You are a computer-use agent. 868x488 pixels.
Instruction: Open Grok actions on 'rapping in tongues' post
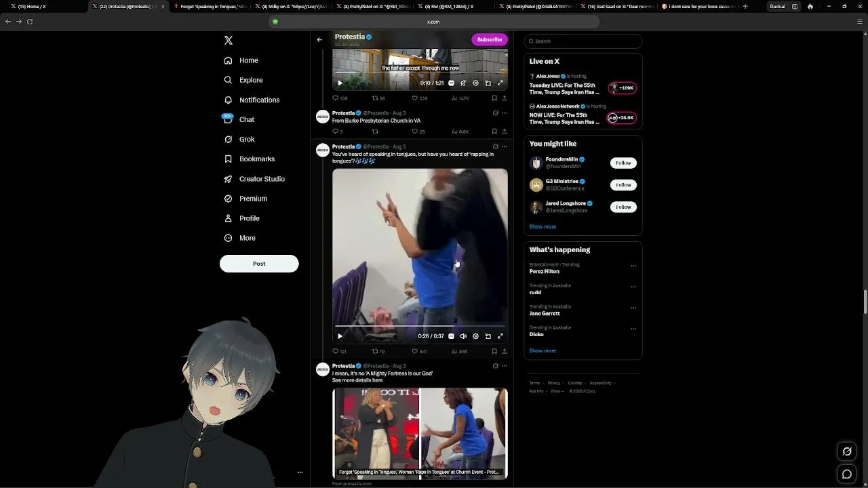tap(495, 146)
